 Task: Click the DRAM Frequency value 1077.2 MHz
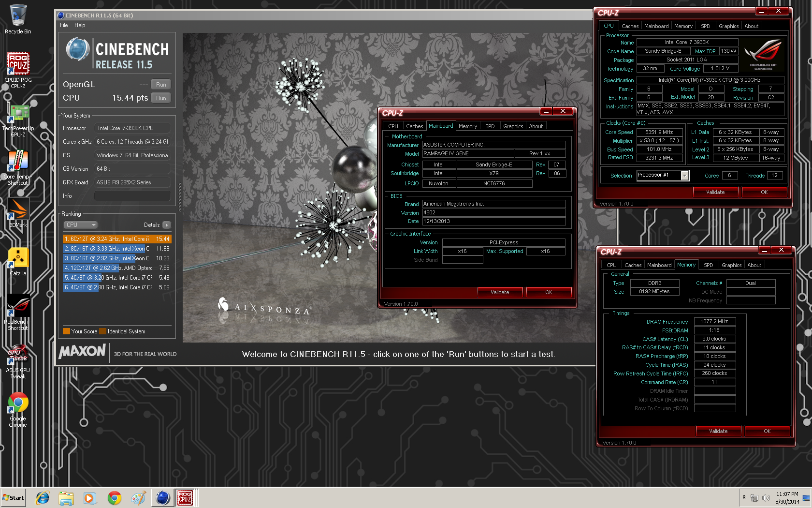(714, 321)
